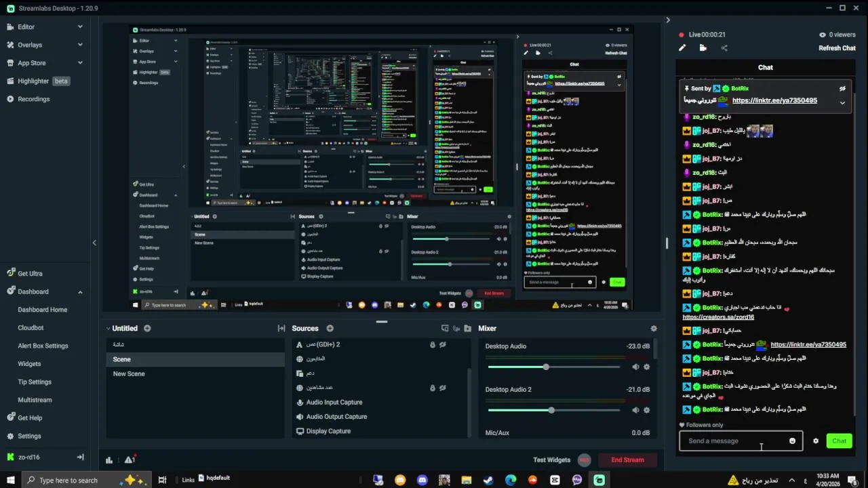This screenshot has height=488, width=868.
Task: Edit stream info with the pencil icon
Action: coord(682,48)
